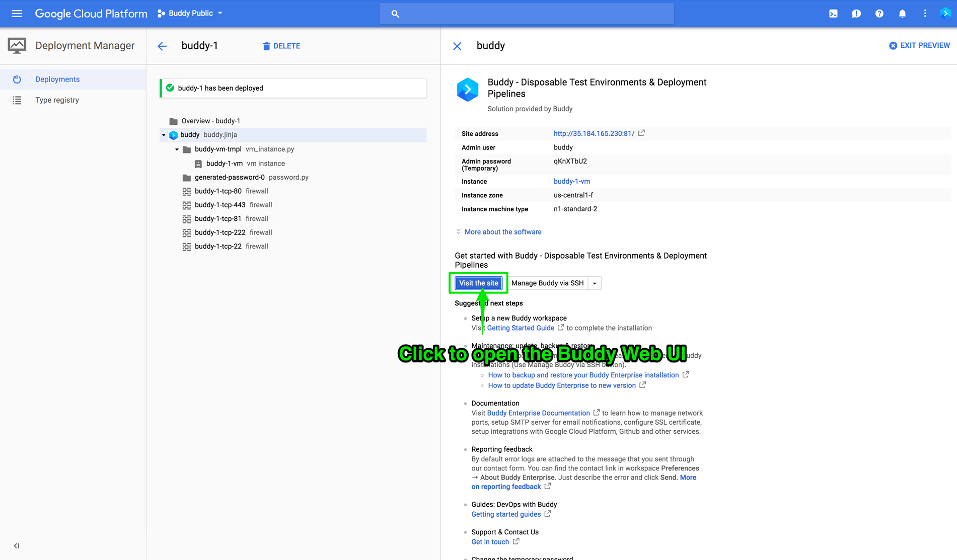Select Type registry in the sidebar
957x560 pixels.
[73, 100]
